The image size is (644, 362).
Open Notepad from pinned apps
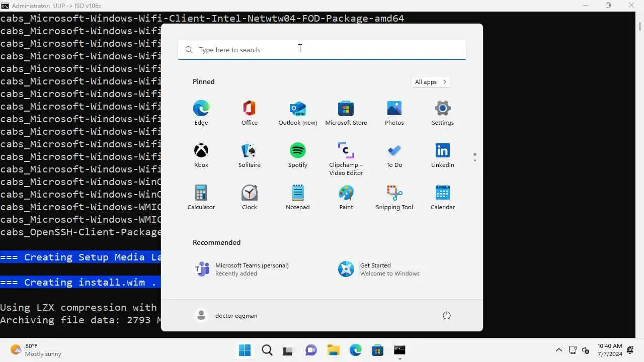tap(297, 198)
